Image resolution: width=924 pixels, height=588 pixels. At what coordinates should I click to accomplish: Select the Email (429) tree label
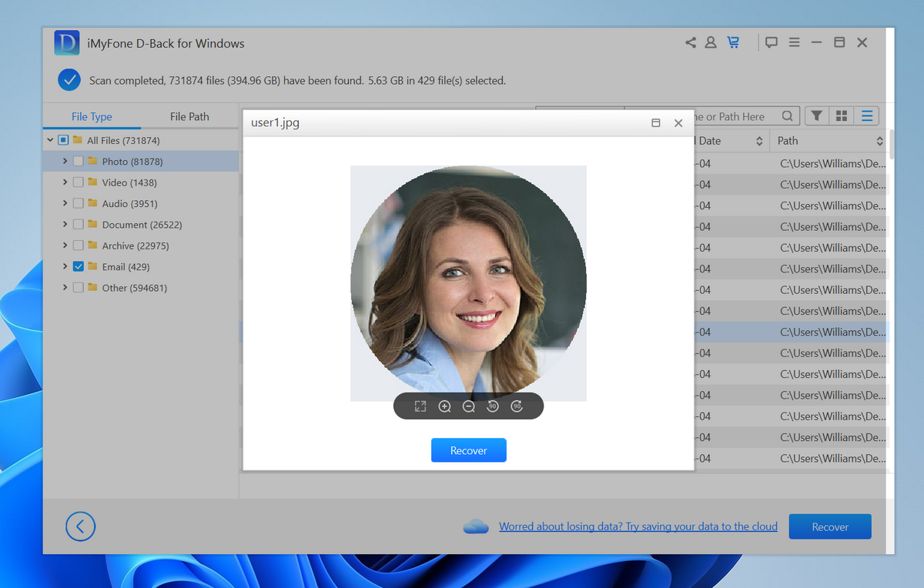(126, 266)
